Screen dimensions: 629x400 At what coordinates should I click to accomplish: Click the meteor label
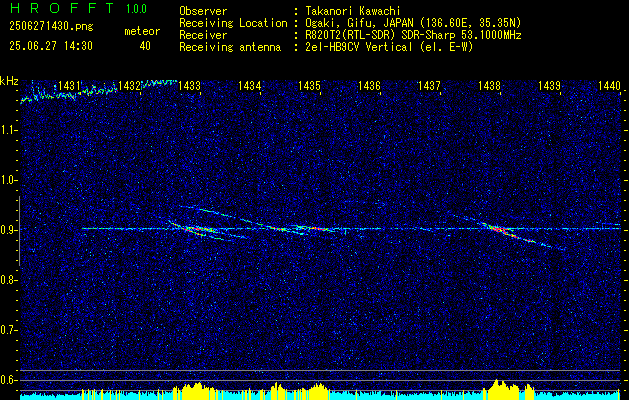click(x=142, y=31)
